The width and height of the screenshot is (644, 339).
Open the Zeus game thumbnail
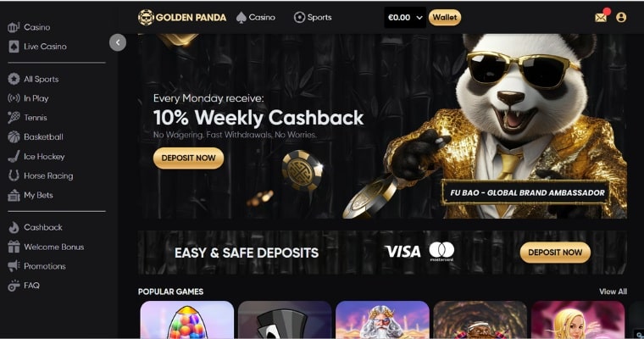coord(382,320)
